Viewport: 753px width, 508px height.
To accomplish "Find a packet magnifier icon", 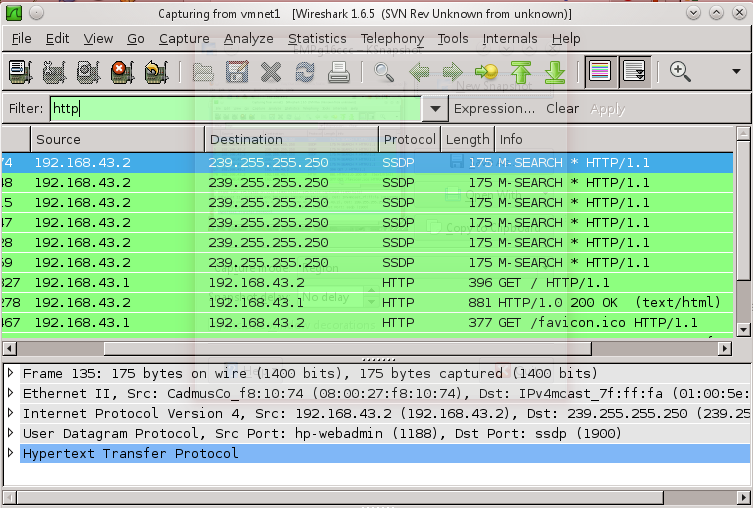I will (384, 72).
